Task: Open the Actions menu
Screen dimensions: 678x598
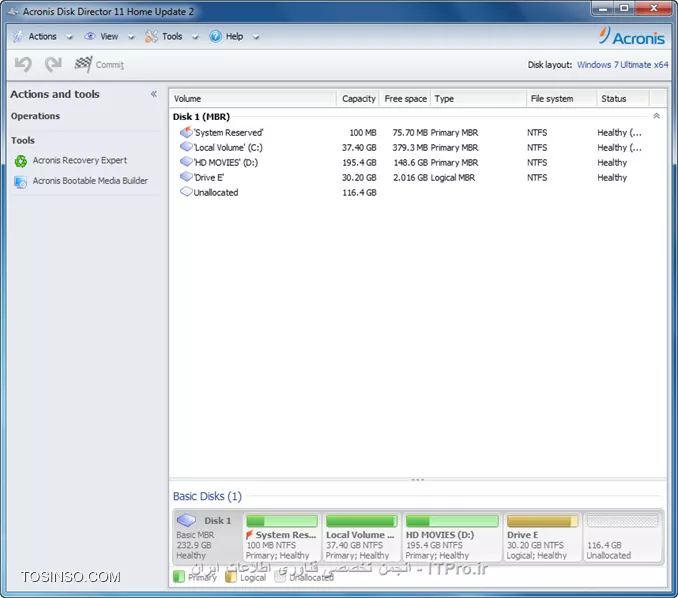Action: click(42, 37)
